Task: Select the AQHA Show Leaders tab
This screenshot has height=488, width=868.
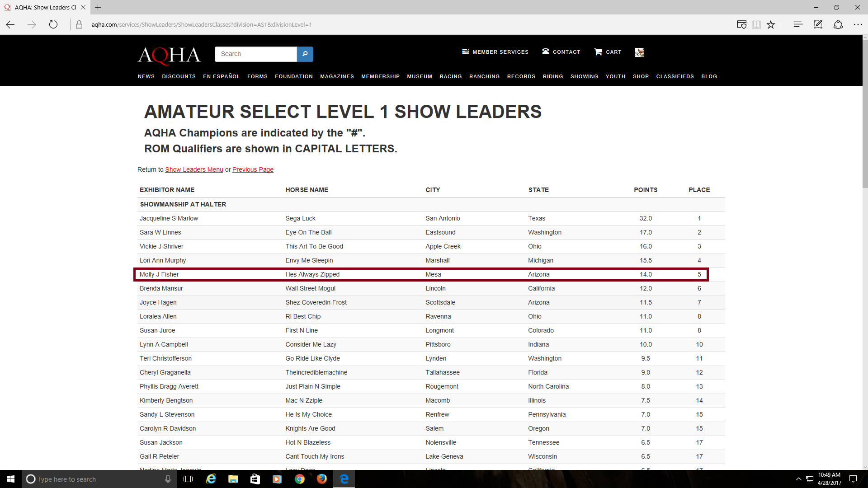Action: pos(45,7)
